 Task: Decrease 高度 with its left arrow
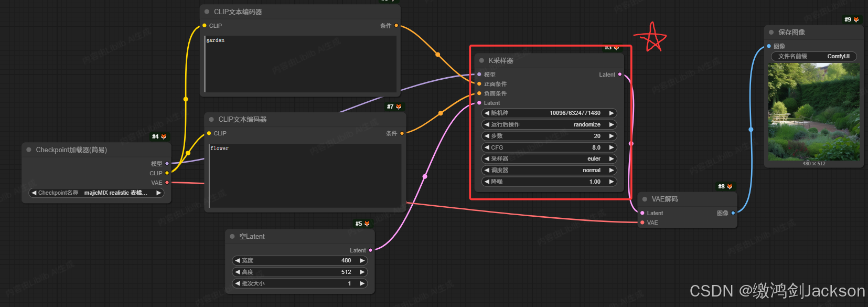[237, 272]
